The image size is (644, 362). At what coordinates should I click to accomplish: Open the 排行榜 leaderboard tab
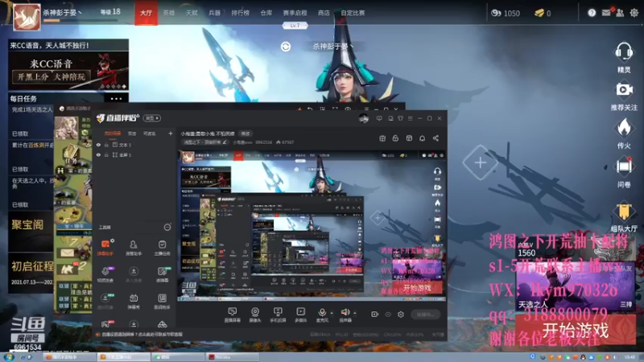click(240, 13)
